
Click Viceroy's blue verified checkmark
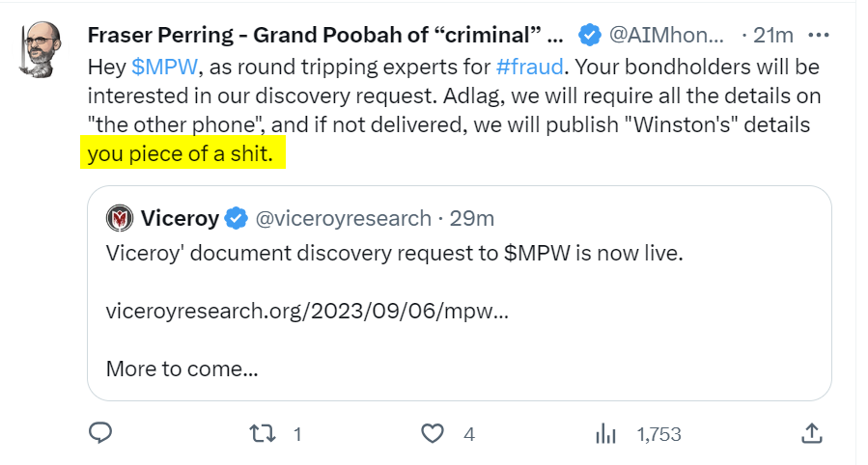pyautogui.click(x=237, y=218)
